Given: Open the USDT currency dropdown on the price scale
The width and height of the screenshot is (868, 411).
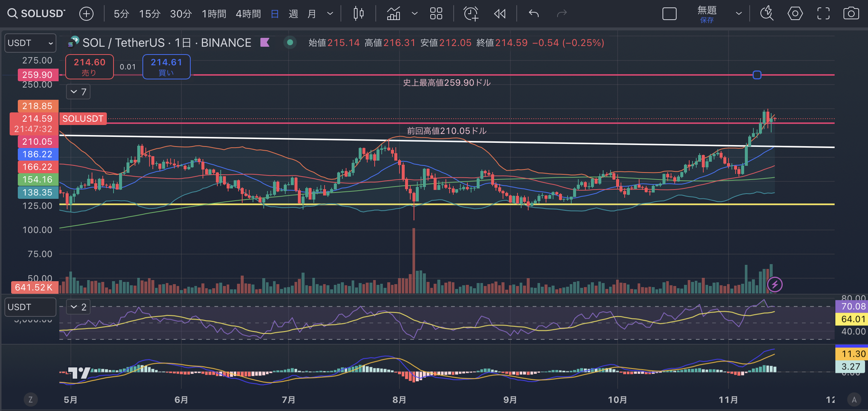Looking at the screenshot, I should click(x=30, y=43).
